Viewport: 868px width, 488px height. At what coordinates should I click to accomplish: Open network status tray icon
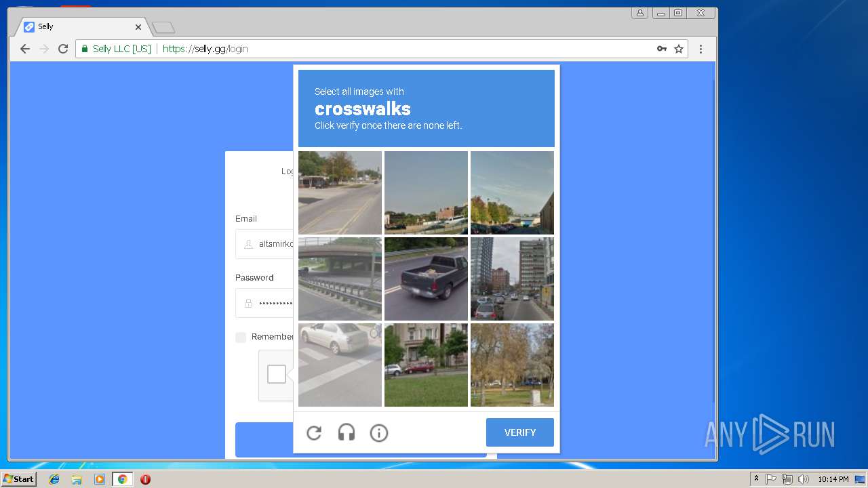pos(787,479)
